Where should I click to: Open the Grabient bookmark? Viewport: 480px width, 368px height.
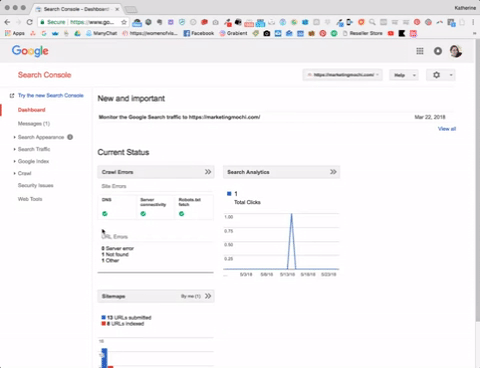[234, 33]
